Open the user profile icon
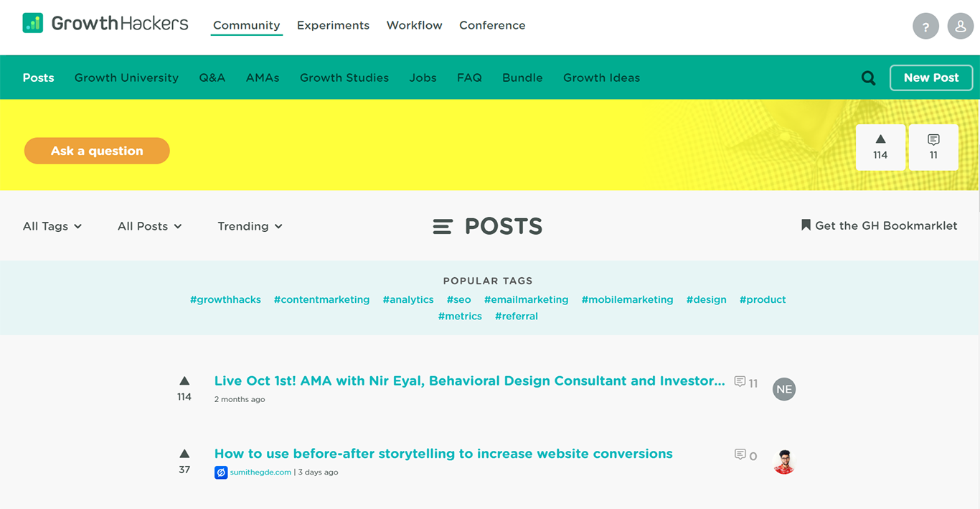Screen dimensions: 980x509 [x=961, y=27]
